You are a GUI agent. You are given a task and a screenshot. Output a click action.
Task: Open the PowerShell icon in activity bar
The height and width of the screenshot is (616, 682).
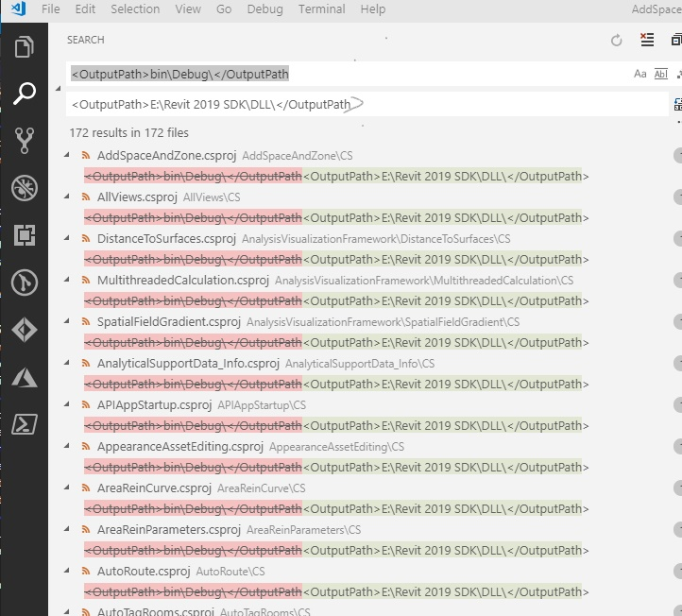point(25,424)
